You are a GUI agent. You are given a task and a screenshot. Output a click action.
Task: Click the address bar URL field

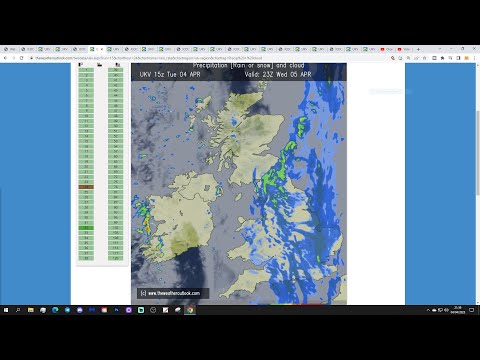pyautogui.click(x=210, y=58)
